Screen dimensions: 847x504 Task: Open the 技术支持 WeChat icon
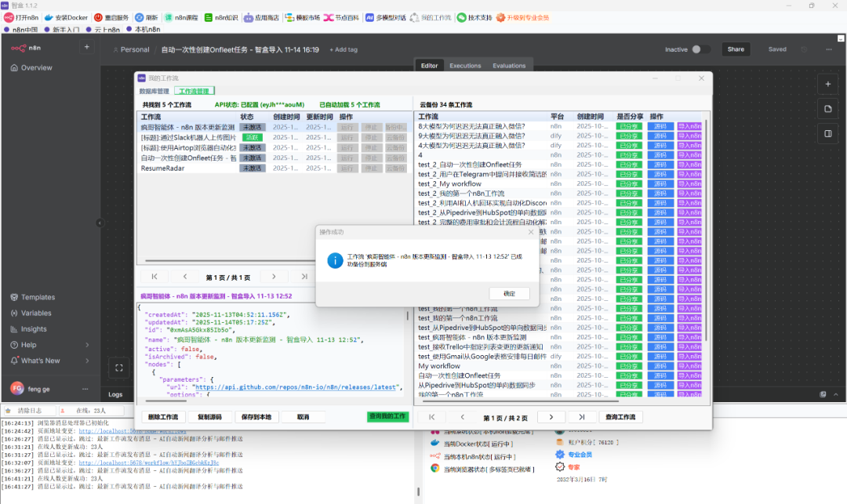[x=461, y=17]
